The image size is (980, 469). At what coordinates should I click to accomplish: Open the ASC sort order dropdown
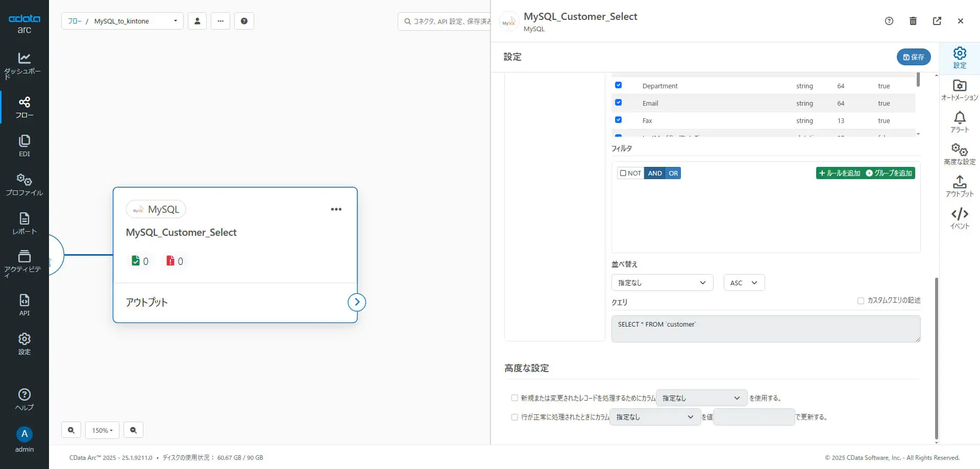744,283
